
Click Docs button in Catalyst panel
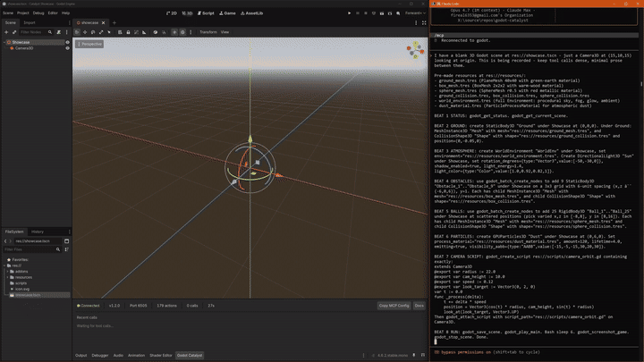419,306
